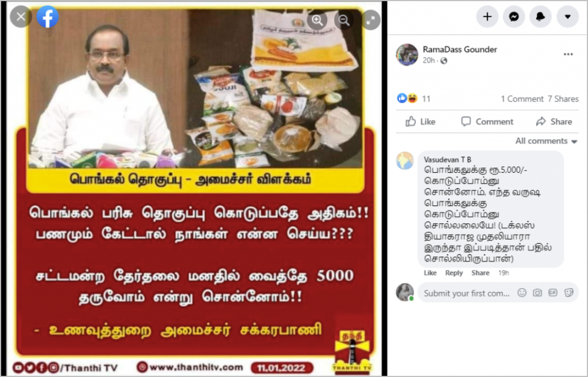
Task: Open RamaDass Gounder's profile
Action: pyautogui.click(x=460, y=49)
